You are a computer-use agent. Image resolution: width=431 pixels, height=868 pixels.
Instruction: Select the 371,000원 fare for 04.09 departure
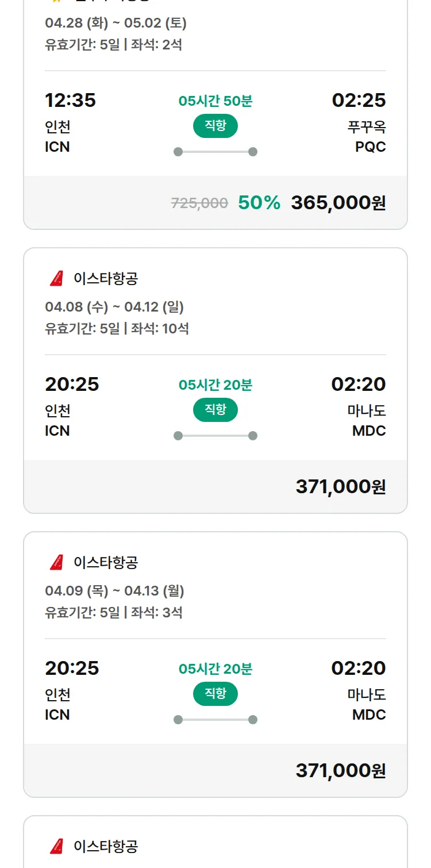[340, 770]
